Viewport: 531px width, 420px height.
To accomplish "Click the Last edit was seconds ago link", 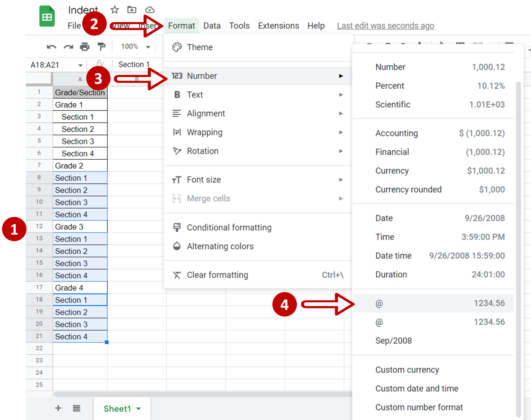I will [x=385, y=26].
